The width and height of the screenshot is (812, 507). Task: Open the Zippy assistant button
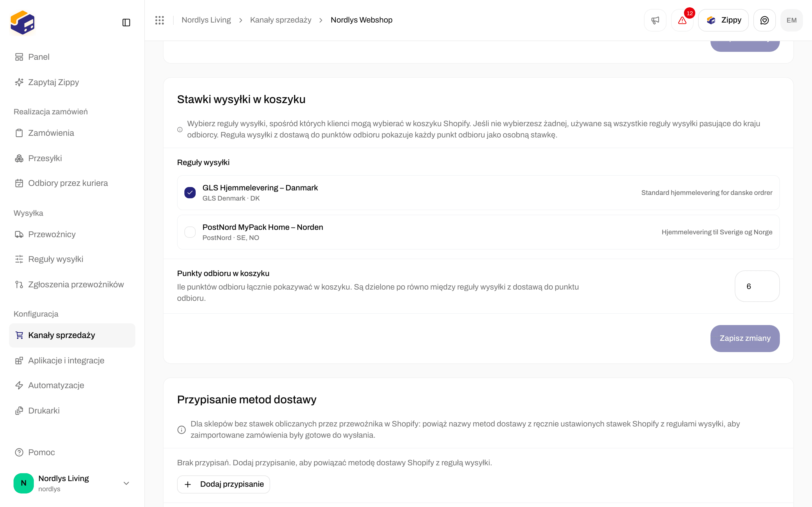pyautogui.click(x=723, y=20)
